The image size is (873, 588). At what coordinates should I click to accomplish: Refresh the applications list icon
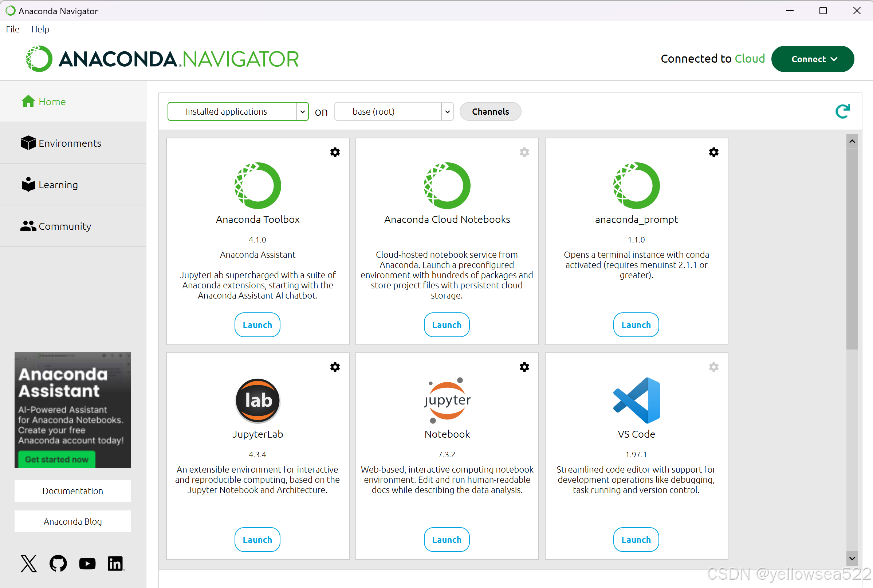[842, 111]
